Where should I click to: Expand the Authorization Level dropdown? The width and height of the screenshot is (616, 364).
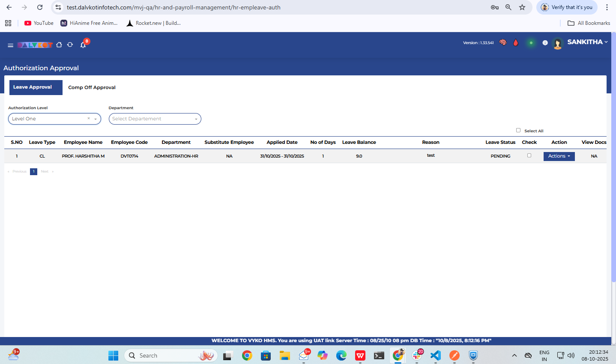[96, 119]
